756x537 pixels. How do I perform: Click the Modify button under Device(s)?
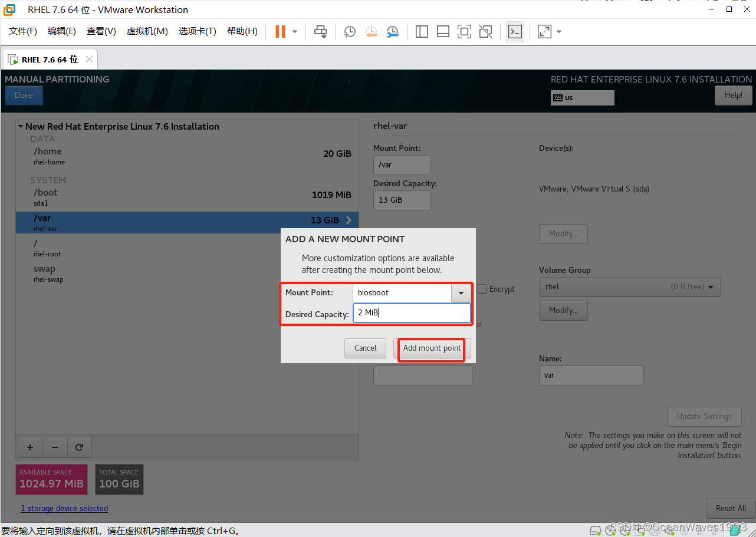[x=563, y=234]
